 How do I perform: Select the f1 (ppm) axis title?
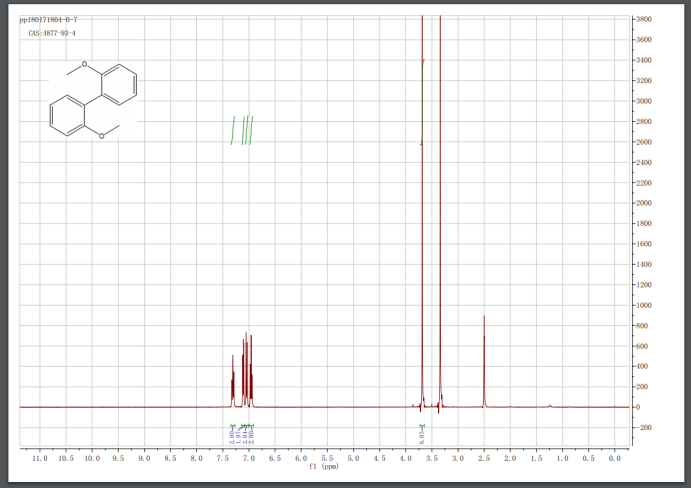324,466
